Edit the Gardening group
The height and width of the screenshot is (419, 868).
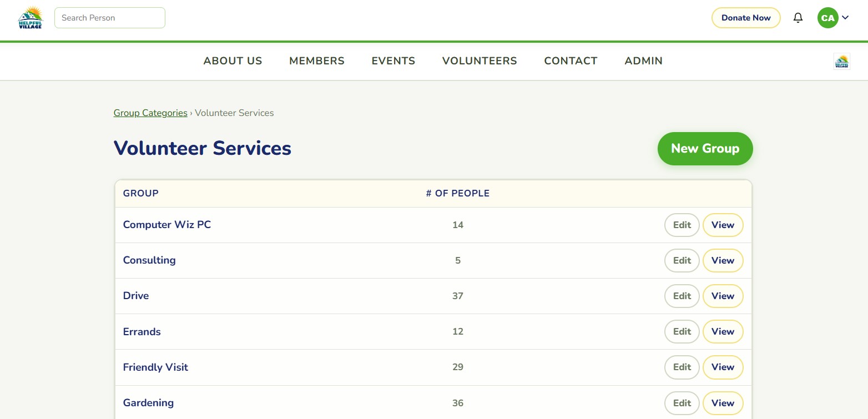click(682, 403)
